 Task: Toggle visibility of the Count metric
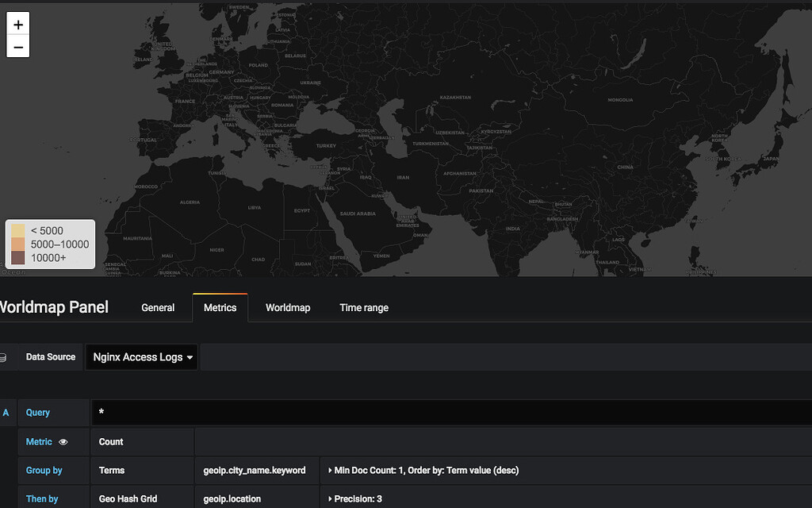coord(63,442)
